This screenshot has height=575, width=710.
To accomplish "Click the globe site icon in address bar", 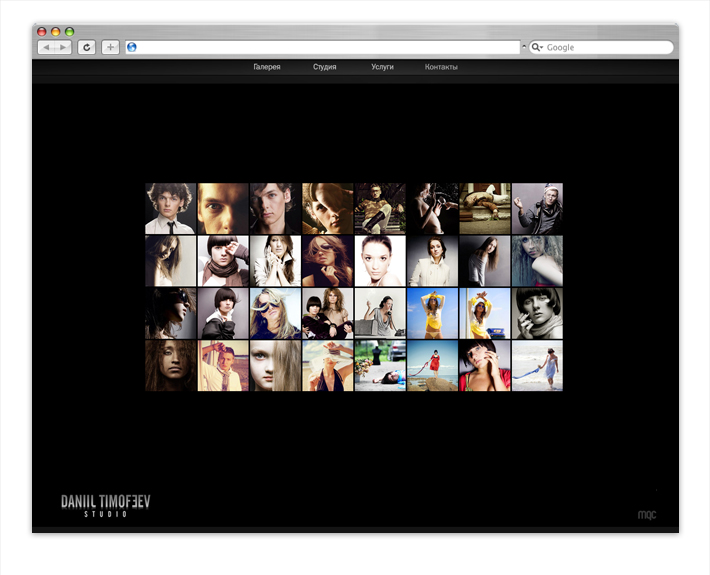I will (x=132, y=47).
